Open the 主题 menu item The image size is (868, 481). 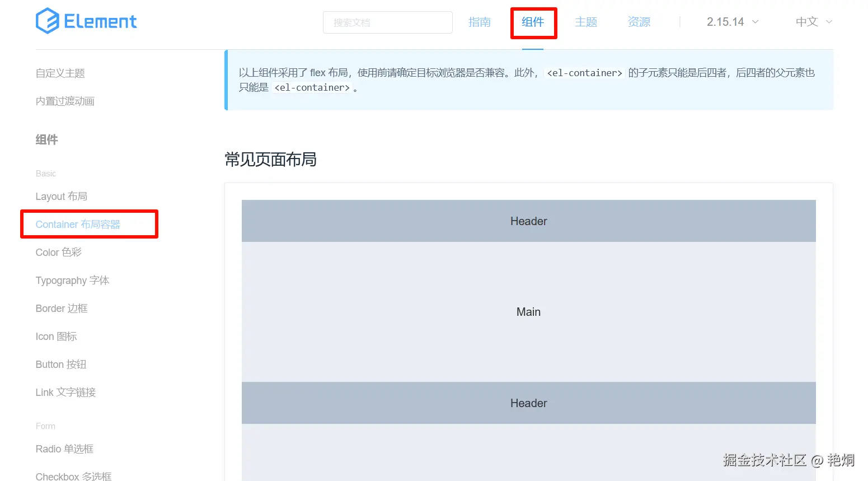point(585,22)
